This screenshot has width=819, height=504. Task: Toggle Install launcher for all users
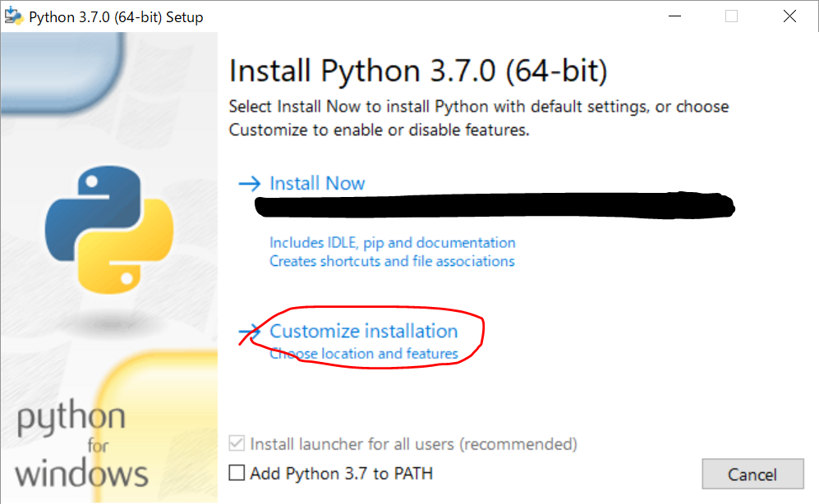237,444
